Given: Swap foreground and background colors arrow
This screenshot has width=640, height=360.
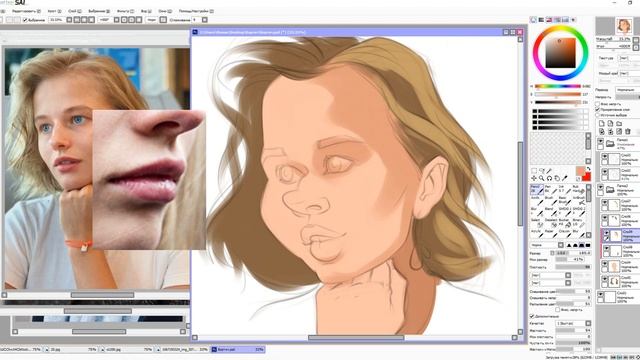Looking at the screenshot, I should [588, 168].
